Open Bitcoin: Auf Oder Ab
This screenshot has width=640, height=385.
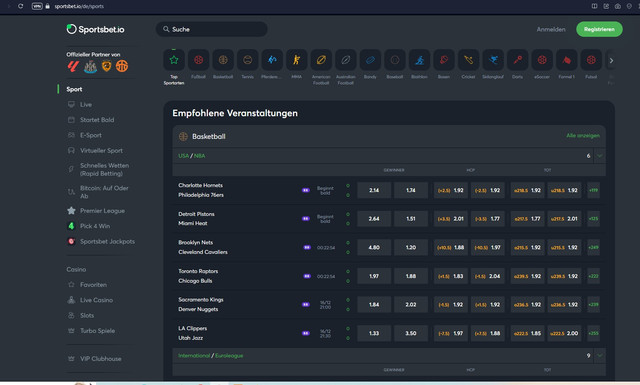104,192
